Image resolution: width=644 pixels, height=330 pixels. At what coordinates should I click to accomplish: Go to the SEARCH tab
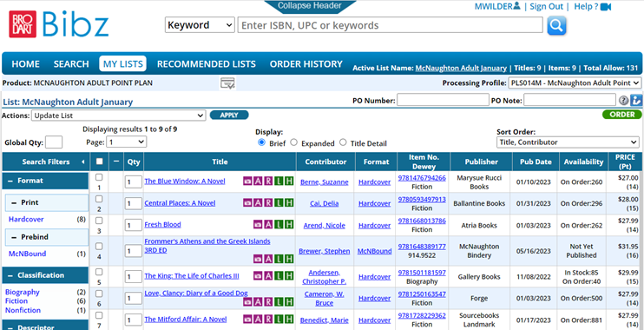click(x=71, y=63)
